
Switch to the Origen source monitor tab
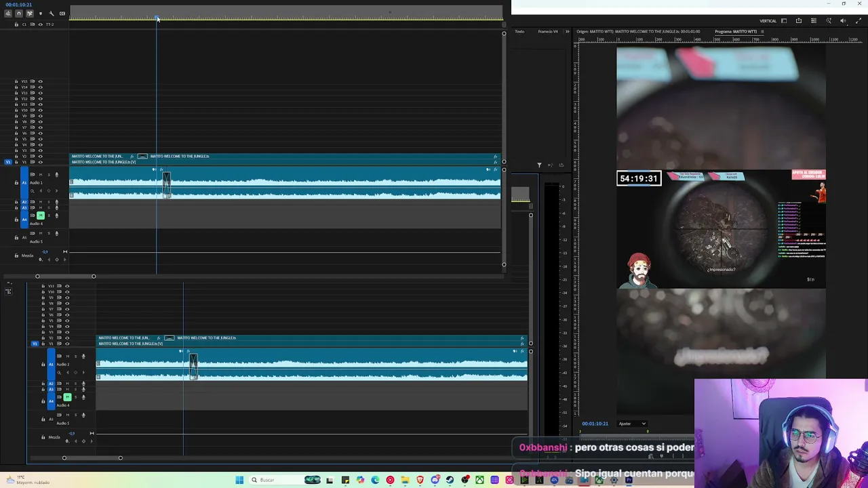[x=638, y=31]
